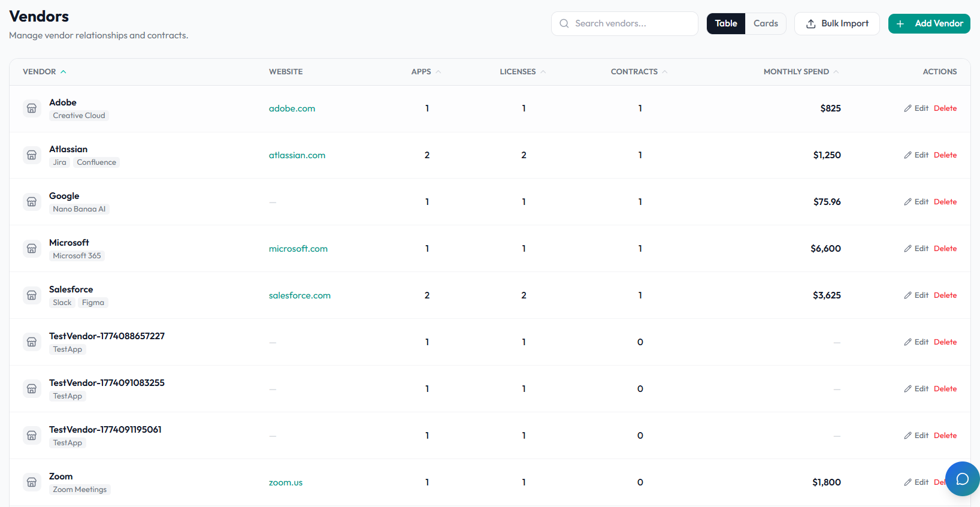Edit vendor TestVendor-1774091083255
Viewport: 980px width, 507px height.
coord(917,389)
